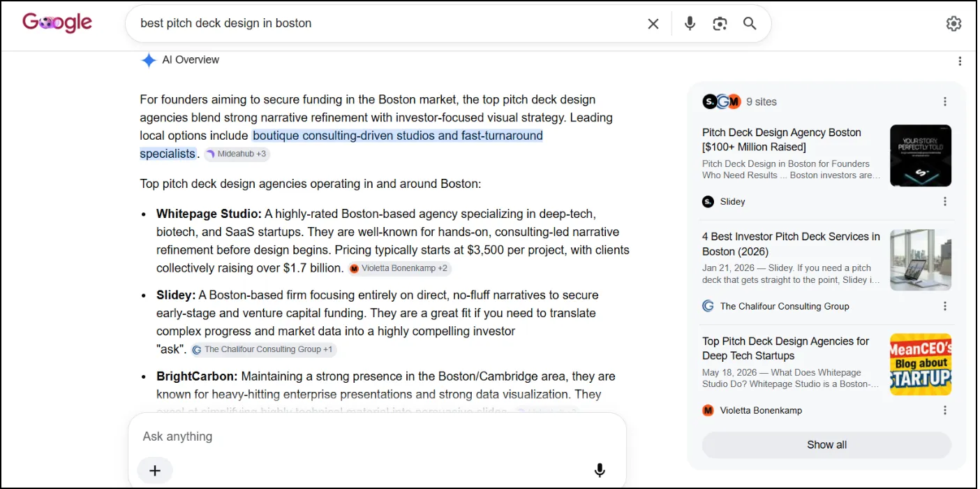Open AI Overview three-dot options menu
This screenshot has width=980, height=489.
click(960, 61)
